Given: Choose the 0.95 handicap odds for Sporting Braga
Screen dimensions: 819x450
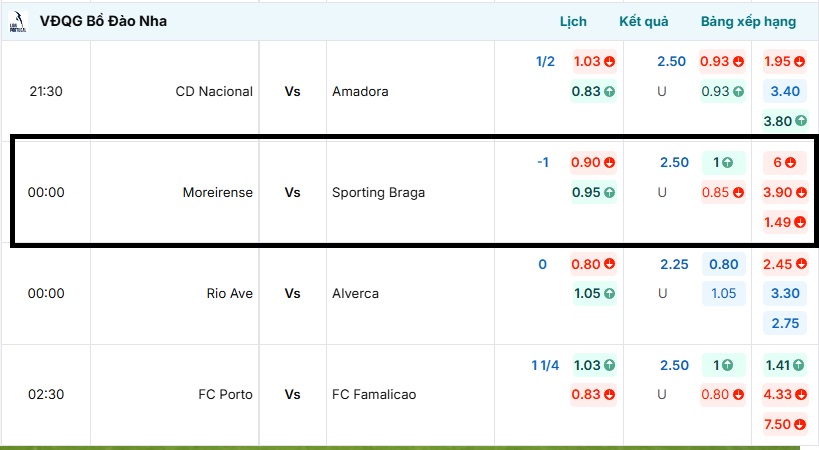Looking at the screenshot, I should tap(593, 192).
